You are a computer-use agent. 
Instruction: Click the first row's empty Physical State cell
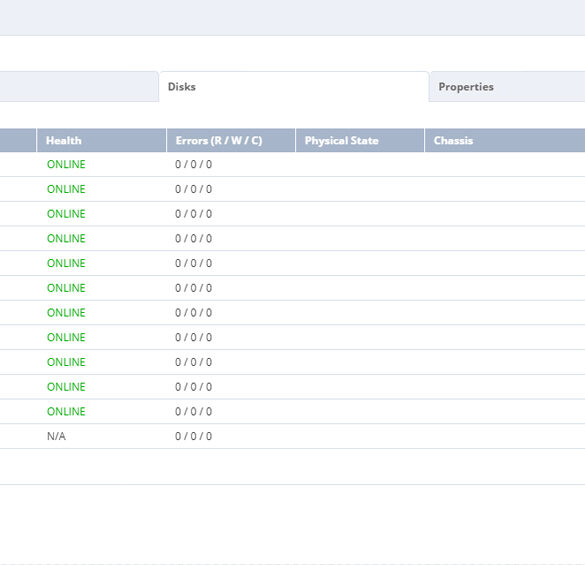360,165
